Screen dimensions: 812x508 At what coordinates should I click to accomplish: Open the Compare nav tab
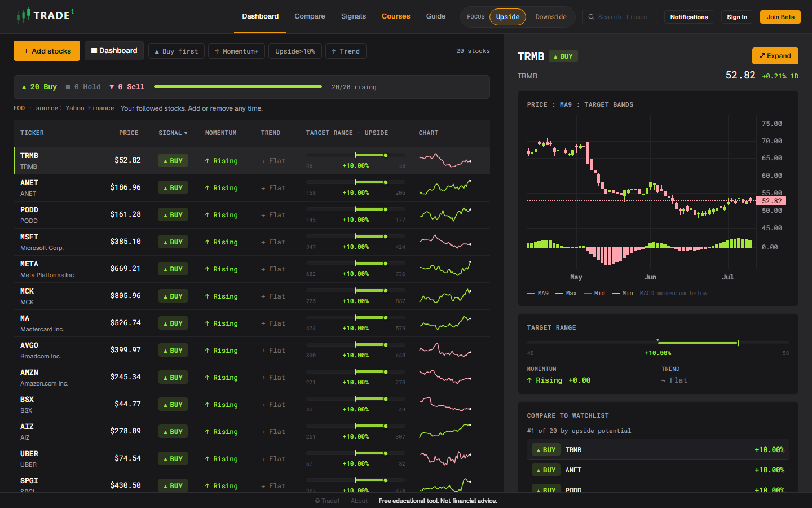click(310, 16)
